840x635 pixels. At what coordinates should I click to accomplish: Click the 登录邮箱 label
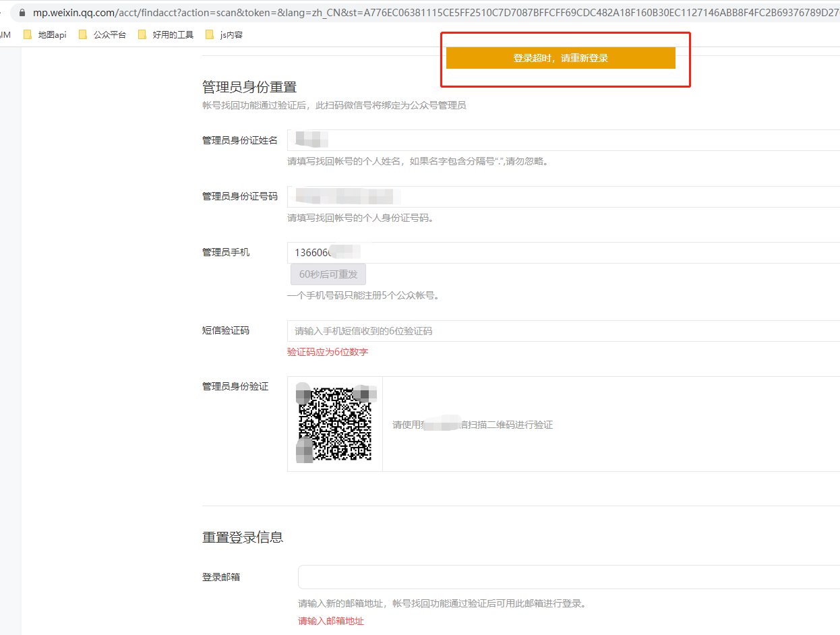[221, 577]
